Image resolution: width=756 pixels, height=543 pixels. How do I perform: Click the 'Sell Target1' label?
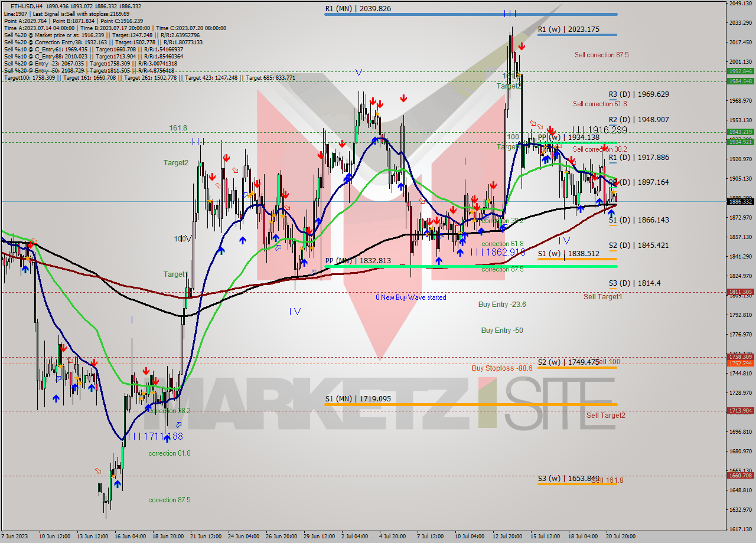[x=603, y=297]
